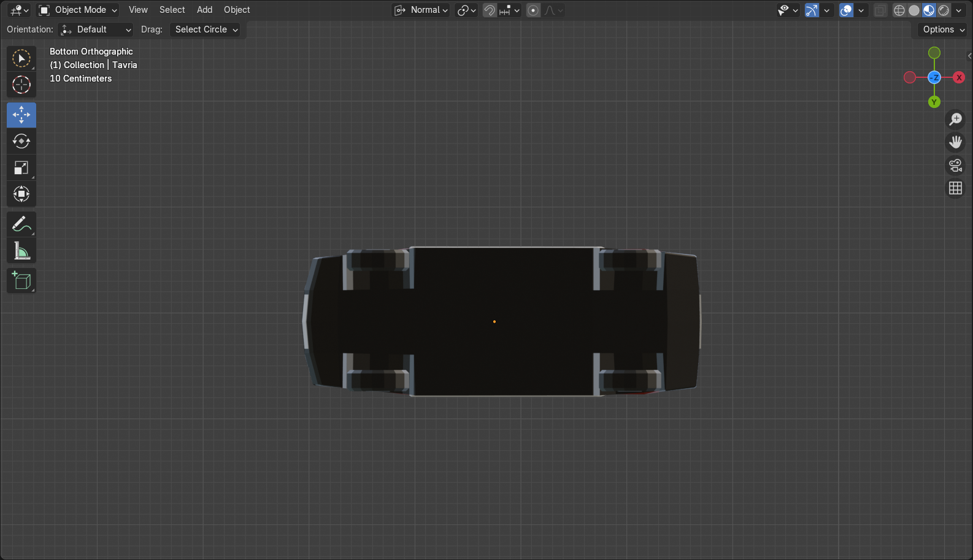Select the Measure tool
This screenshot has height=560, width=973.
(21, 250)
